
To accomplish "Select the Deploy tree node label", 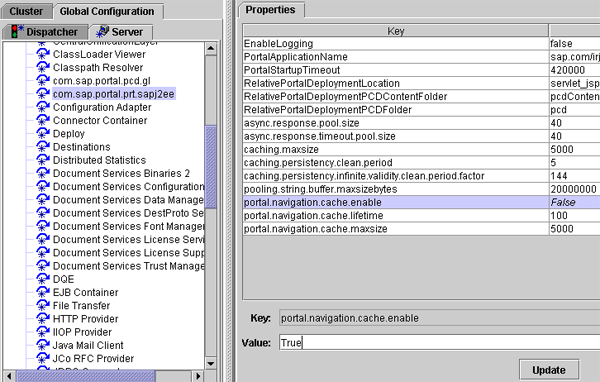I will click(69, 134).
